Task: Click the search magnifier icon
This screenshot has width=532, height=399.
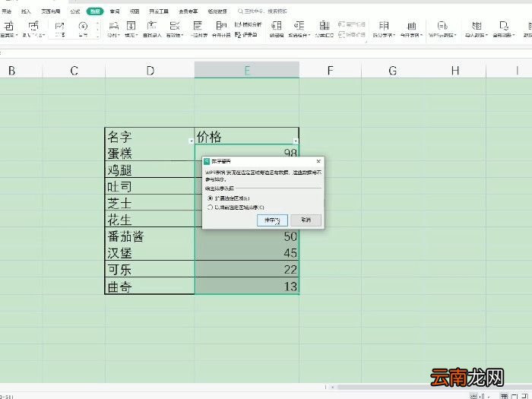Action: [x=240, y=11]
